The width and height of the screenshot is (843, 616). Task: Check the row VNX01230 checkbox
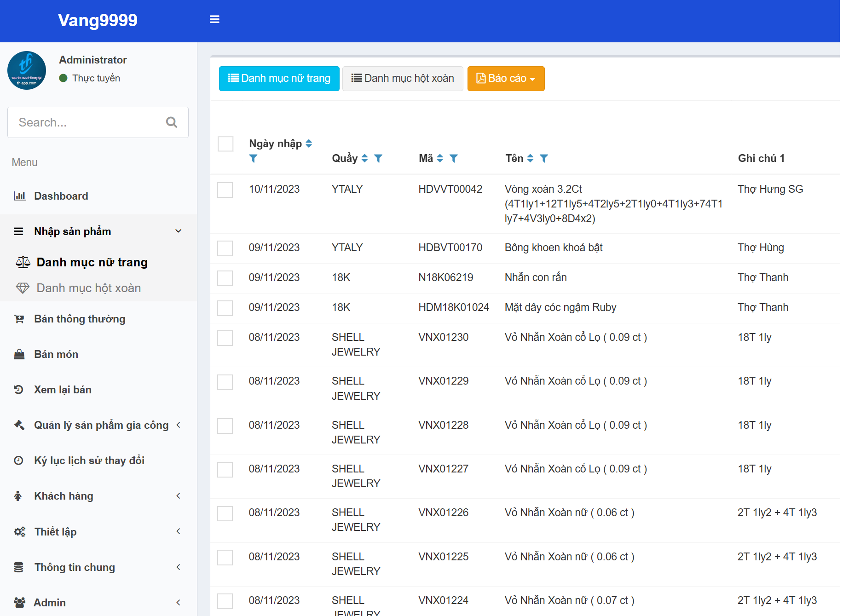coord(225,338)
